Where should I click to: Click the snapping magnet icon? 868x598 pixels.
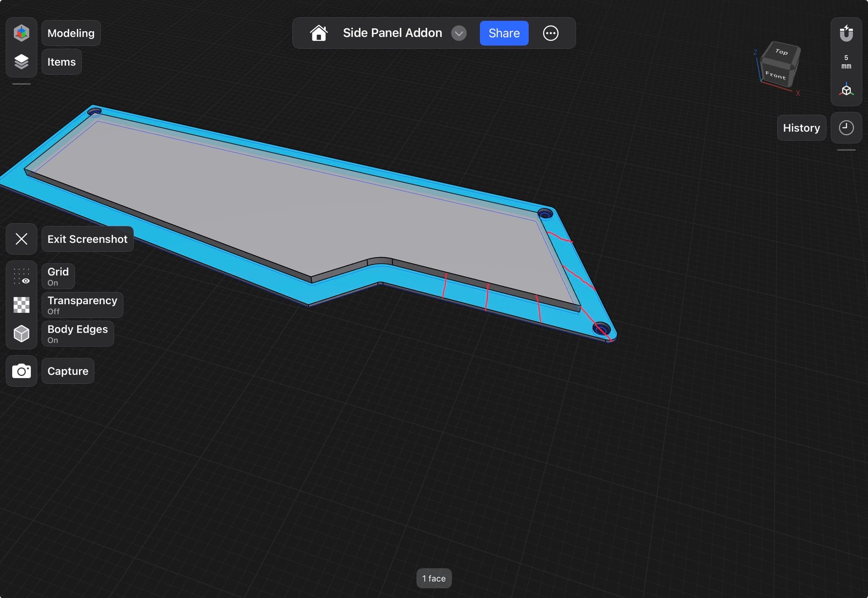click(846, 33)
